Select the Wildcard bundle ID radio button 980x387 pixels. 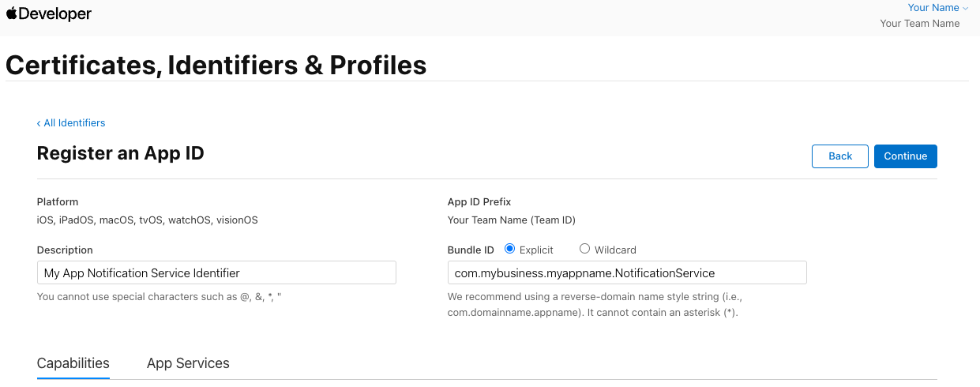pos(585,249)
